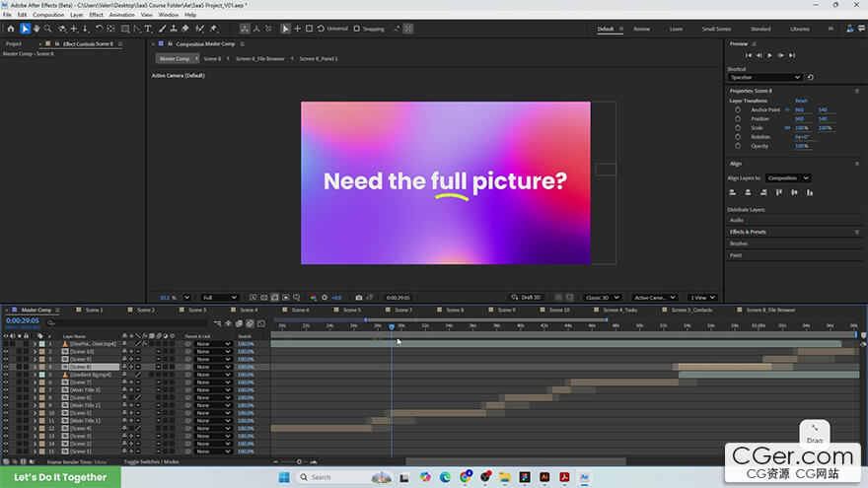Click the Home icon in the toolbar
This screenshot has height=488, width=868.
11,29
